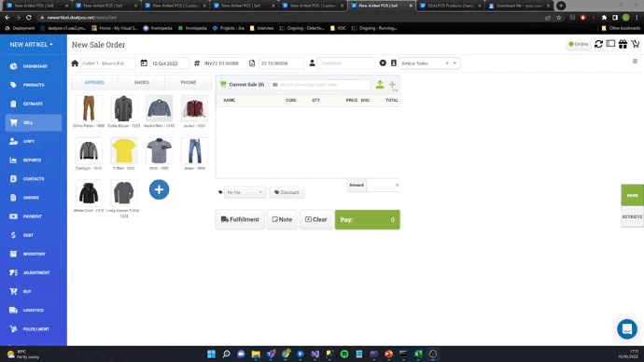Screen dimensions: 644x362
Task: Open the Ambar Sales dropdown arrow
Action: 455,63
